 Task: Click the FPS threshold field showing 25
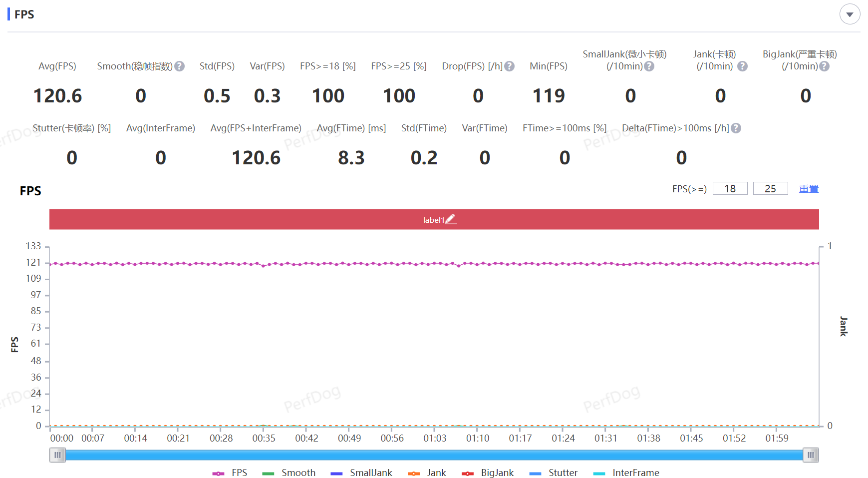(770, 188)
